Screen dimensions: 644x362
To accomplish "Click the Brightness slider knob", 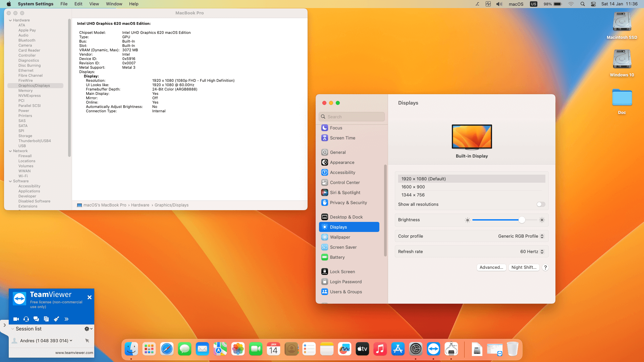I will [522, 220].
